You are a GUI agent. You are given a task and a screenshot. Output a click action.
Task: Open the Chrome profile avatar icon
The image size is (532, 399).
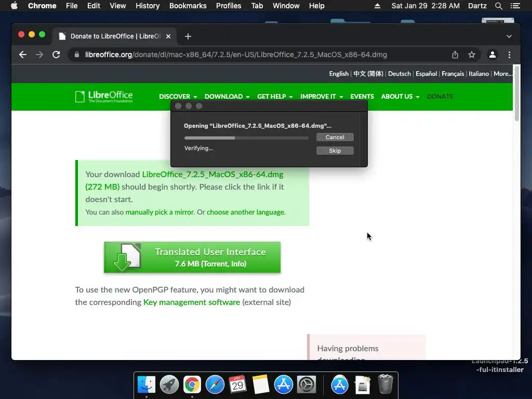click(x=493, y=55)
